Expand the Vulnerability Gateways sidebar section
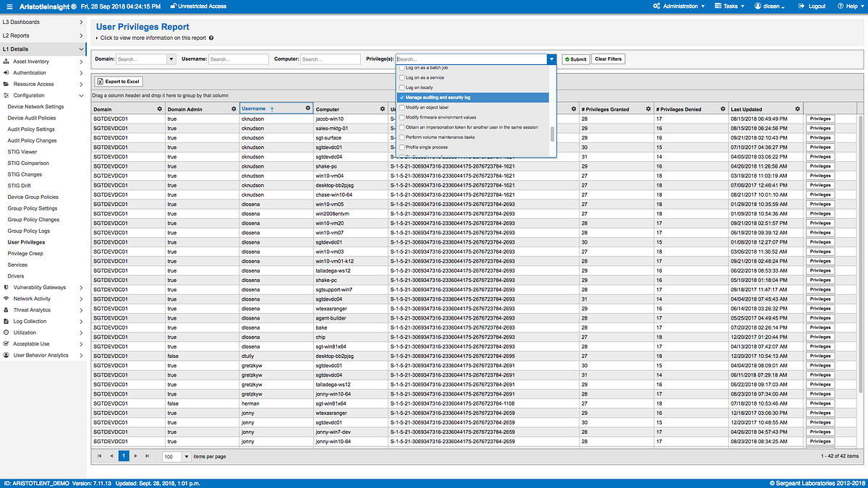The width and height of the screenshot is (868, 488). click(81, 287)
